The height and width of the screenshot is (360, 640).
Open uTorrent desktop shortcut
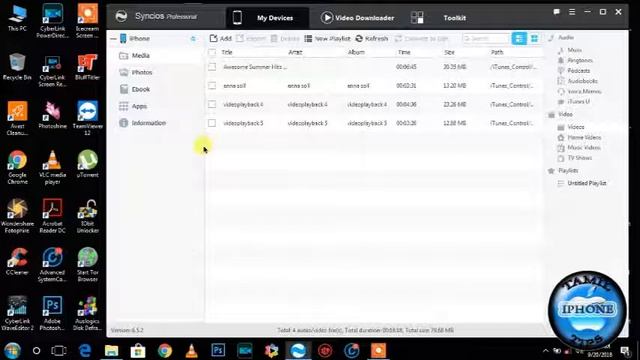pos(87,164)
